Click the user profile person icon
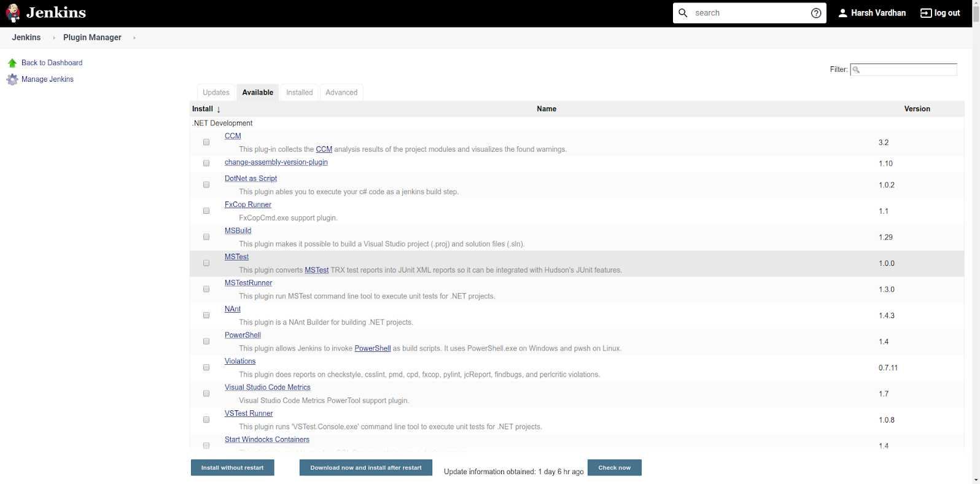Viewport: 980px width, 484px height. pyautogui.click(x=842, y=13)
